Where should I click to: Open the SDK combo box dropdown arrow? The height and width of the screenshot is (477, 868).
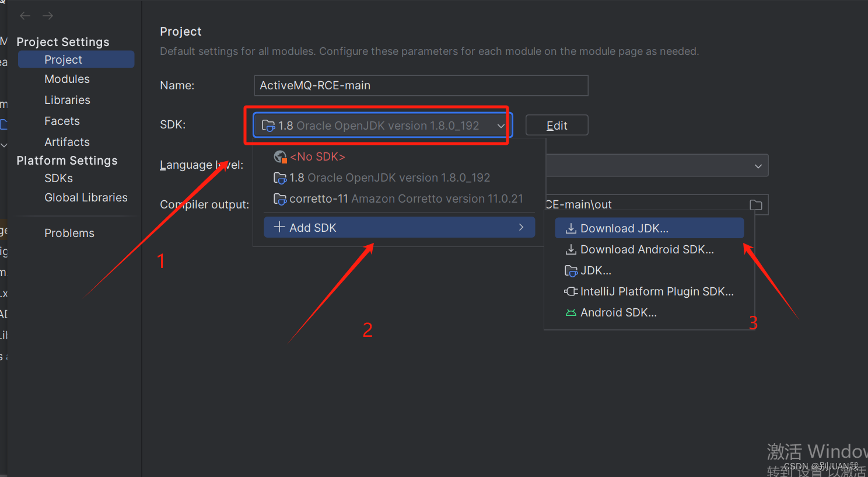click(501, 126)
